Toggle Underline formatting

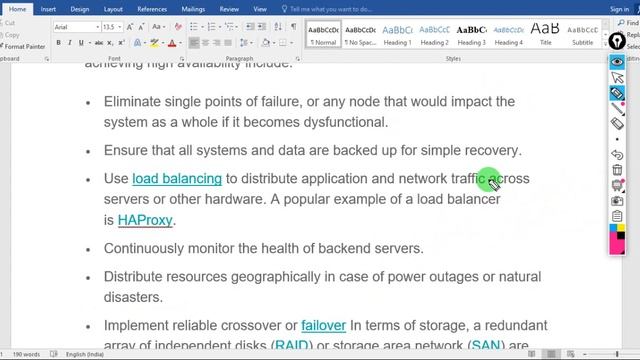pos(81,43)
